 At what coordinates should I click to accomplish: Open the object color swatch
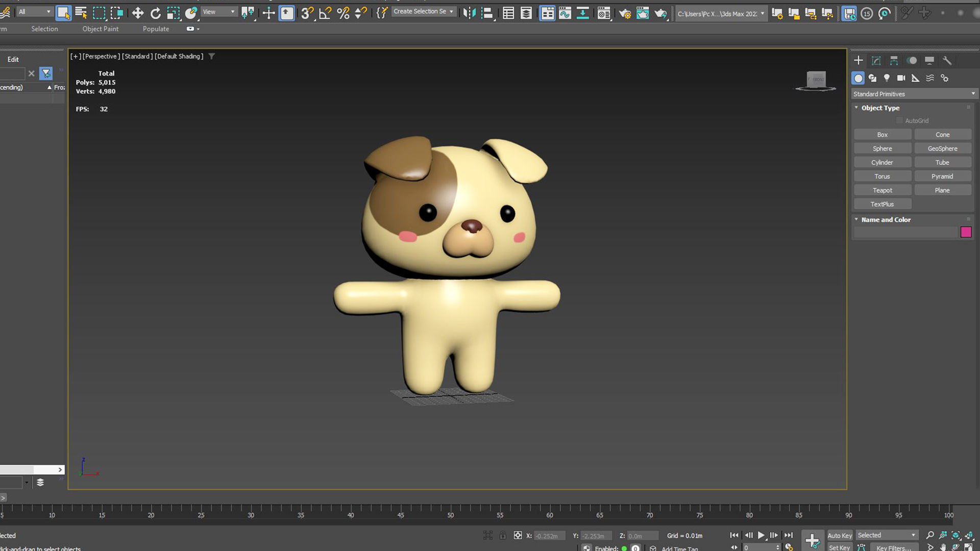pyautogui.click(x=966, y=232)
